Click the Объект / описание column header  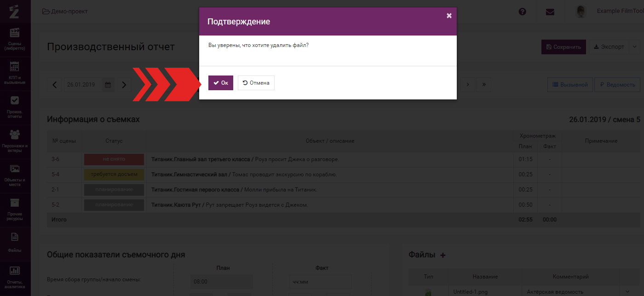pyautogui.click(x=330, y=141)
